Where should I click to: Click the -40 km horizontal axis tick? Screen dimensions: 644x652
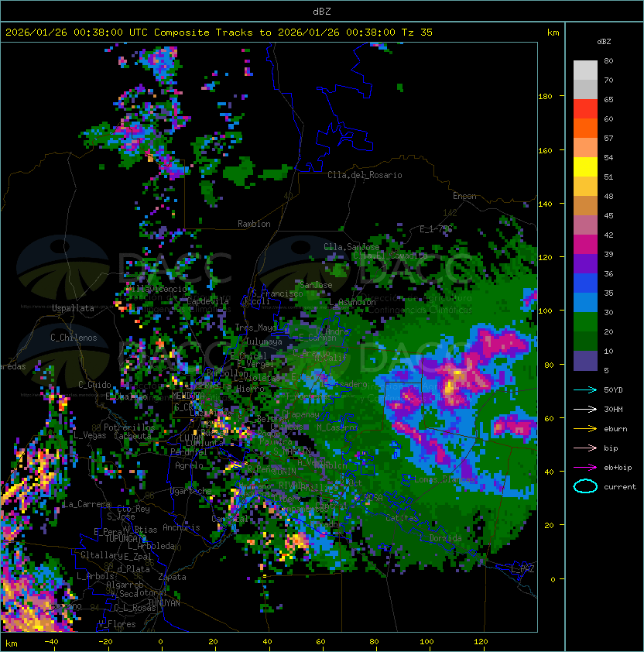[x=52, y=642]
